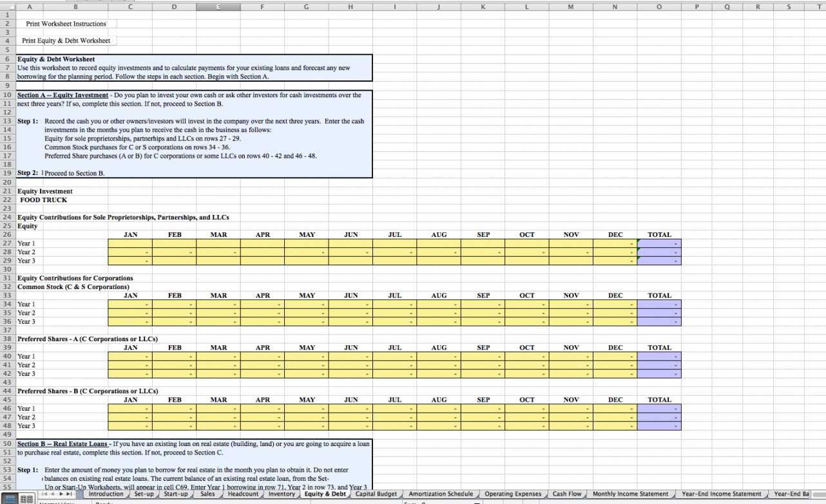The width and height of the screenshot is (826, 504).
Task: Click Year 2 FEB equity cell, row 28
Action: [x=174, y=252]
